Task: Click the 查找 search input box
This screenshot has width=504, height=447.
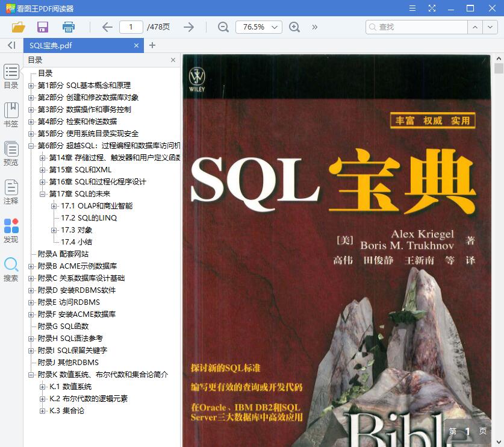Action: point(417,27)
